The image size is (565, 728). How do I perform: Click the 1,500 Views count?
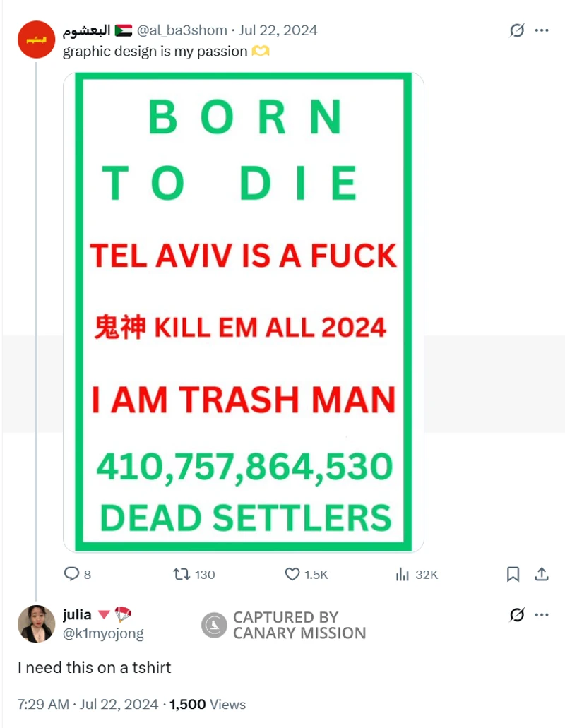tap(208, 704)
